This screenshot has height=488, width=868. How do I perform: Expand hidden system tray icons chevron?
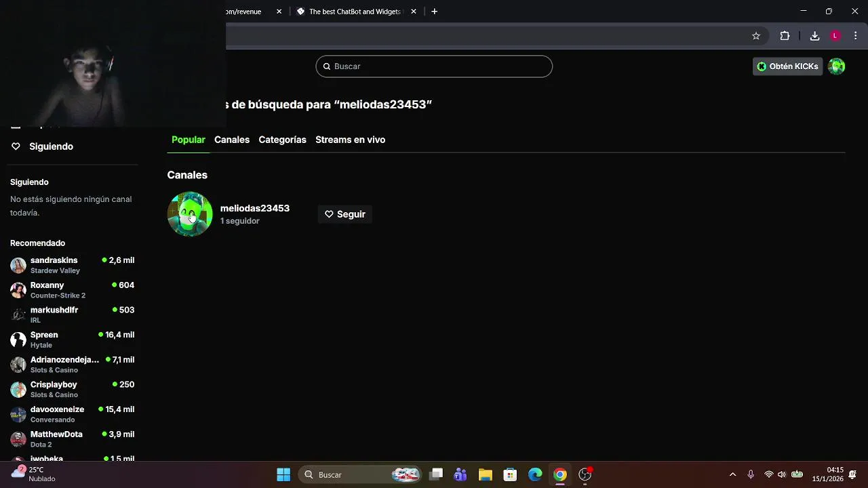point(732,474)
